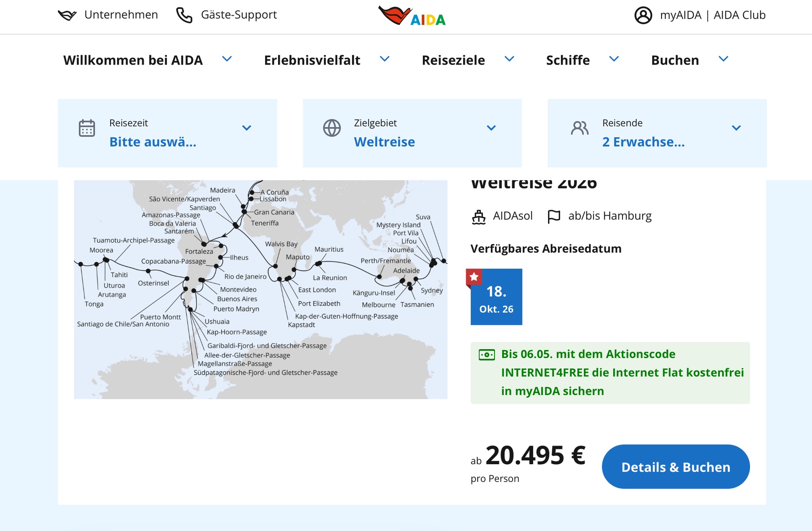Screen dimensions: 812x531
Task: Expand the Reisezeit dropdown
Action: [x=167, y=133]
